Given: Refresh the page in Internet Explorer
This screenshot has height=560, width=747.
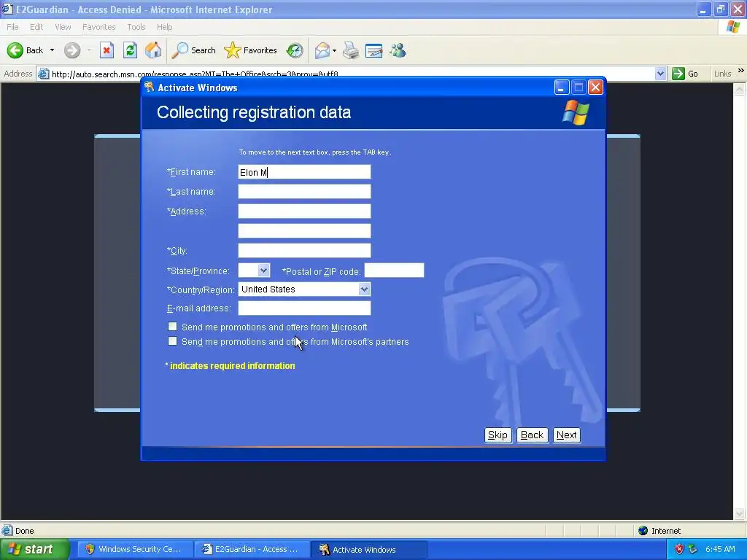Looking at the screenshot, I should point(130,50).
